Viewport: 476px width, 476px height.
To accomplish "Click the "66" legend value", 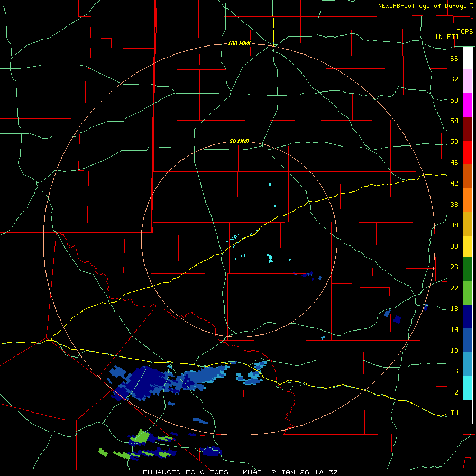I will 454,58.
